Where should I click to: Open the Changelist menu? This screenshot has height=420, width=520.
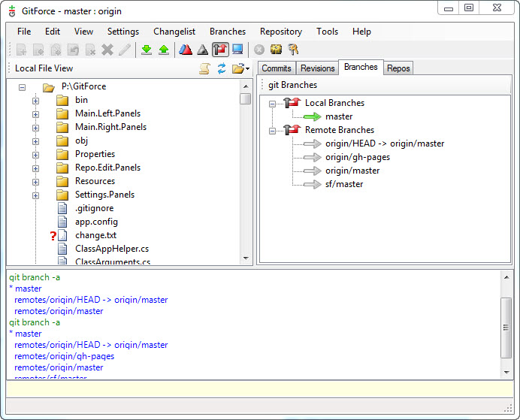click(174, 32)
